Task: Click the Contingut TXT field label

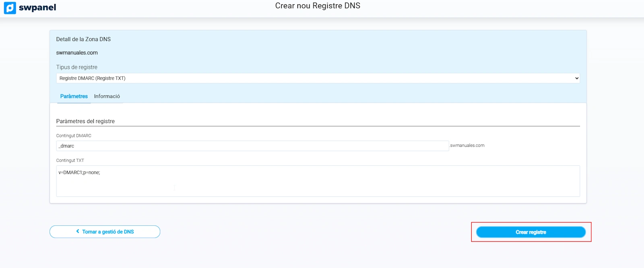Action: point(70,160)
